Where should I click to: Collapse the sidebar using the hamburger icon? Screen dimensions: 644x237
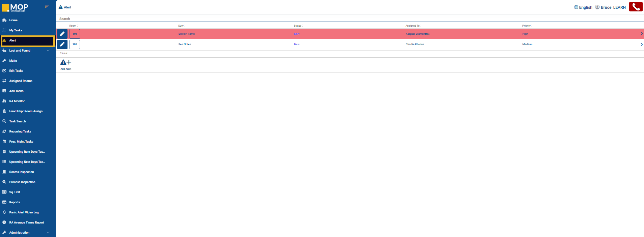[47, 7]
